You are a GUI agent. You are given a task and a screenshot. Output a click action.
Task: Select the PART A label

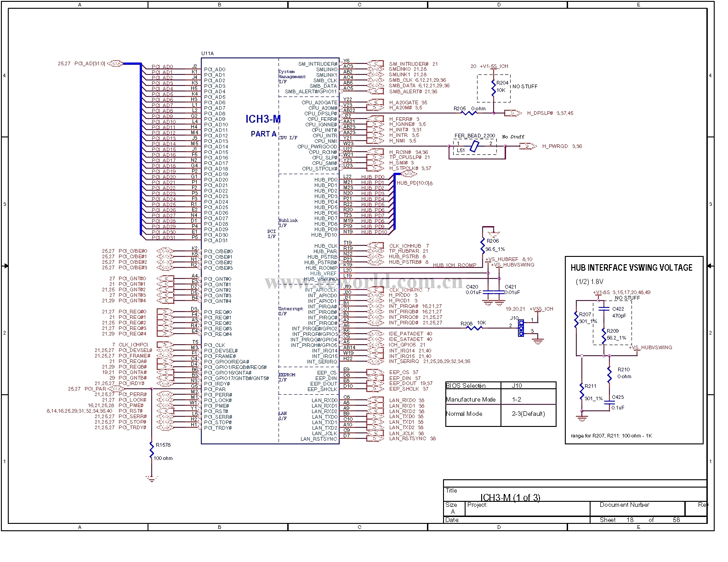[x=263, y=134]
